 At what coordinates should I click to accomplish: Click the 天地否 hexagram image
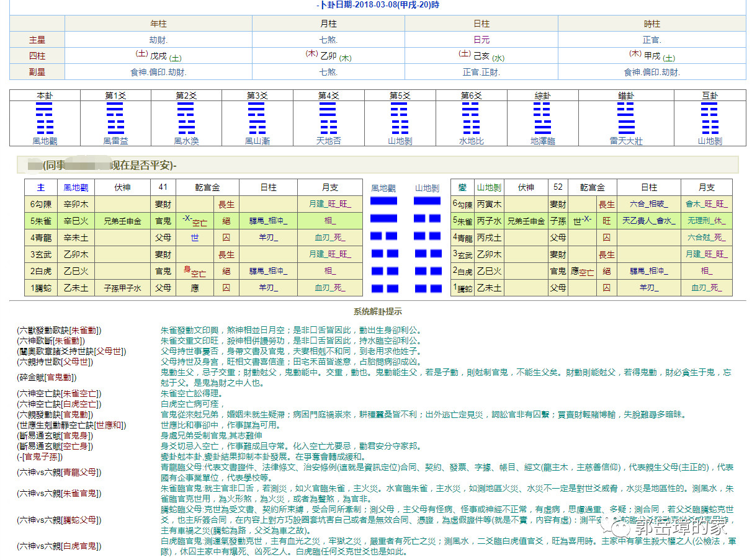(x=328, y=118)
